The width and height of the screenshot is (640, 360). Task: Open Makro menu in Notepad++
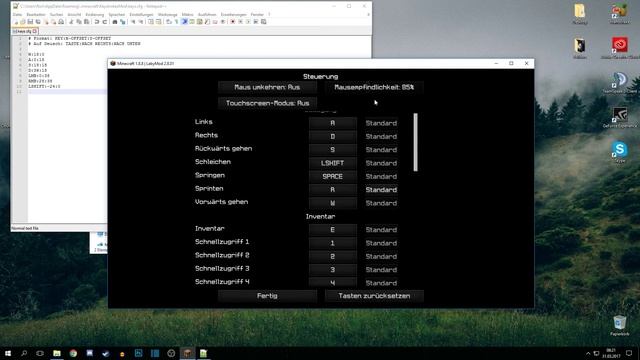click(187, 15)
